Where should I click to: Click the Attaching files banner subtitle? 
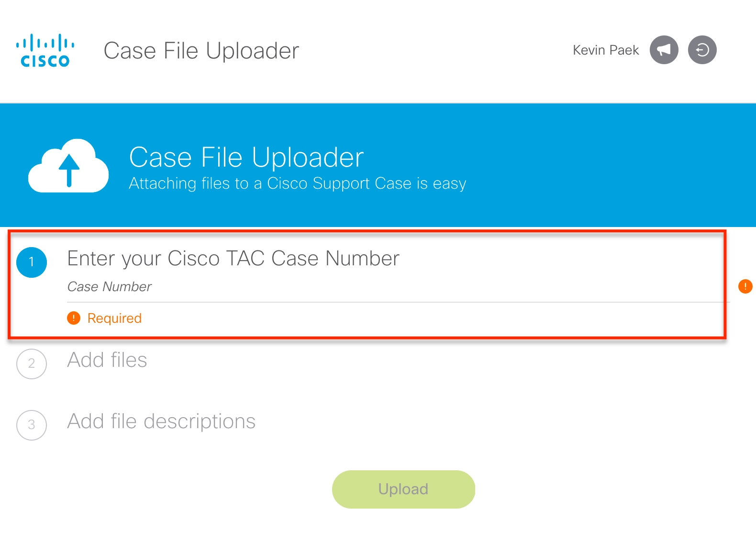coord(297,183)
